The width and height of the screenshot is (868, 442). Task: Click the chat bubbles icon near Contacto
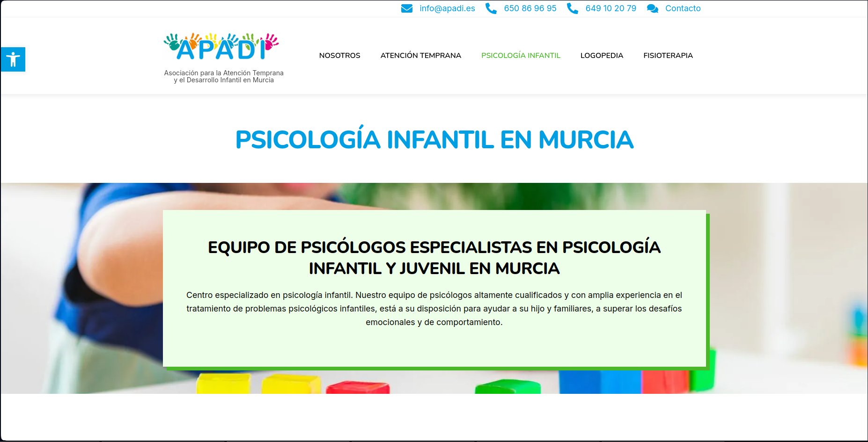click(x=652, y=8)
